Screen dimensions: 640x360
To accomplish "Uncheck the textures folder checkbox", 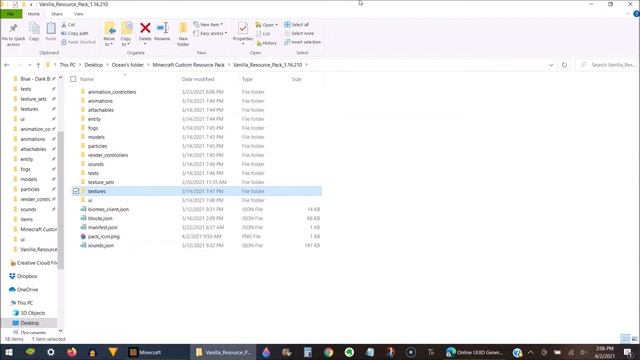I will click(76, 191).
